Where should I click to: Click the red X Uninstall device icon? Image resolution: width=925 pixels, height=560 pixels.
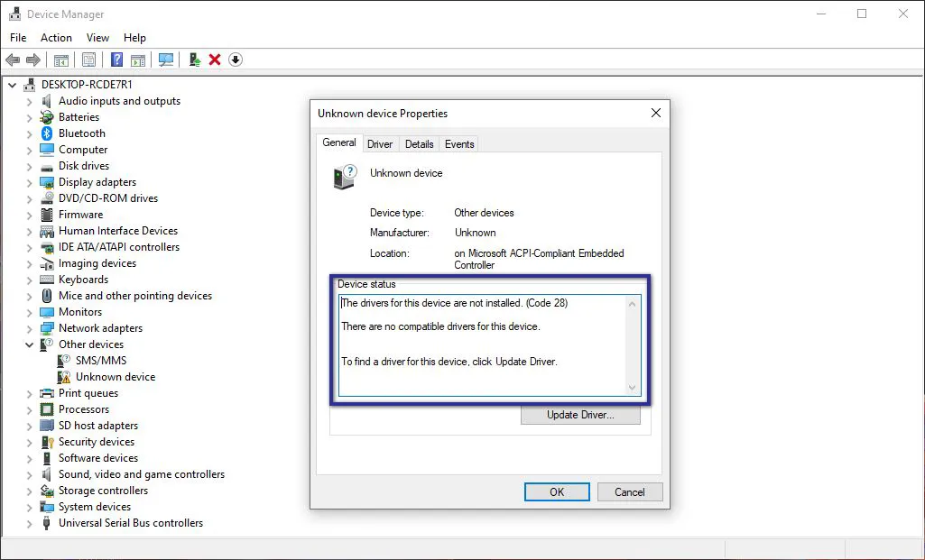tap(215, 60)
